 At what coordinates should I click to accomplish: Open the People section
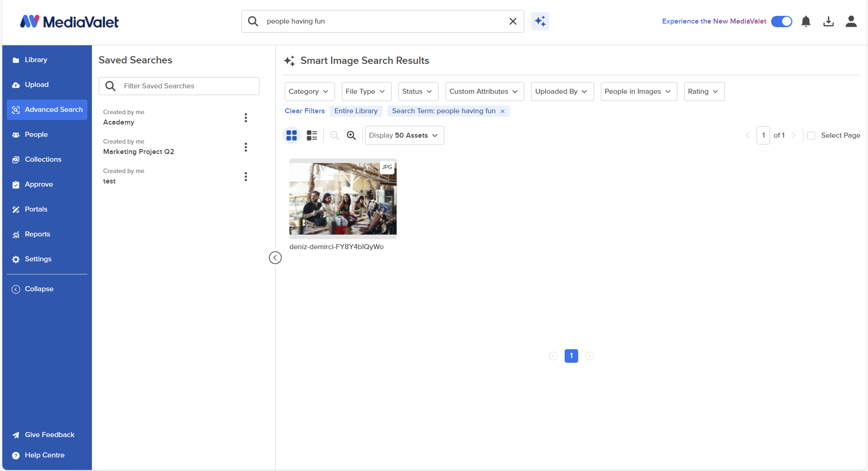tap(47, 135)
